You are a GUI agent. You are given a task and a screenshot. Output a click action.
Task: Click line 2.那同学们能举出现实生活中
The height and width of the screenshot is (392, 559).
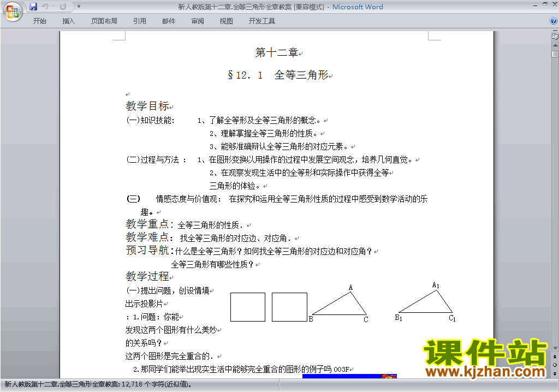(x=241, y=370)
